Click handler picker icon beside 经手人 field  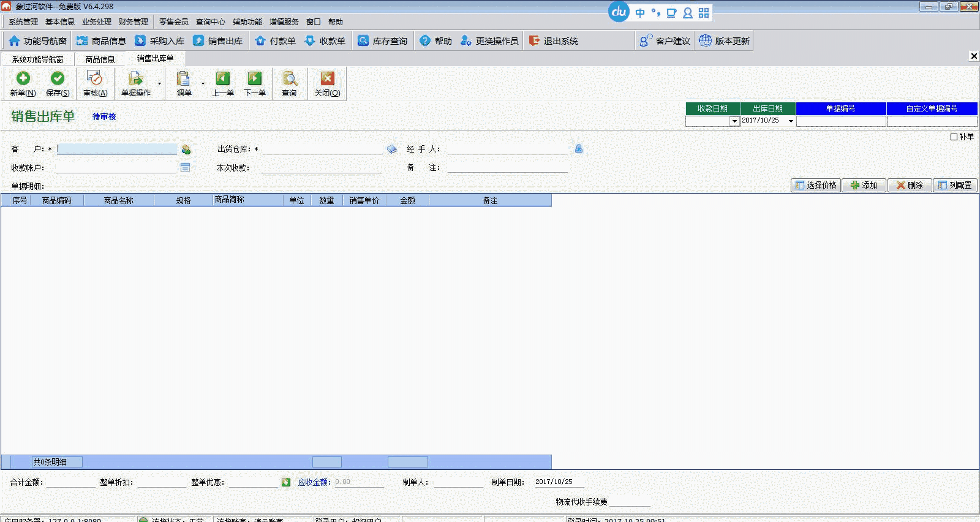tap(579, 148)
